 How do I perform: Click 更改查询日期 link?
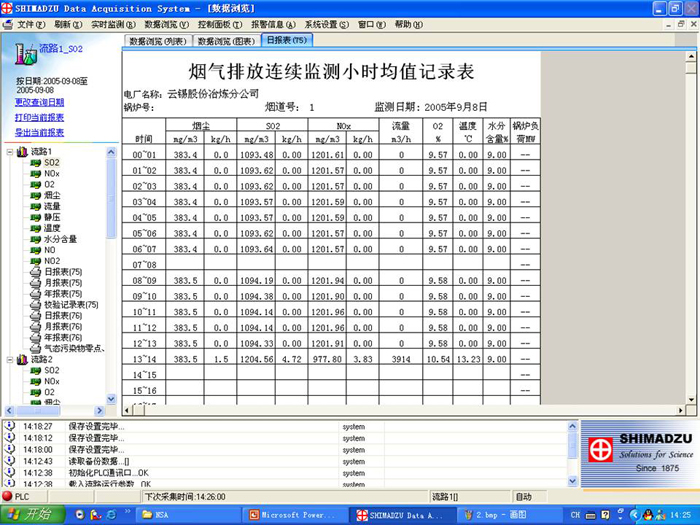tap(40, 102)
